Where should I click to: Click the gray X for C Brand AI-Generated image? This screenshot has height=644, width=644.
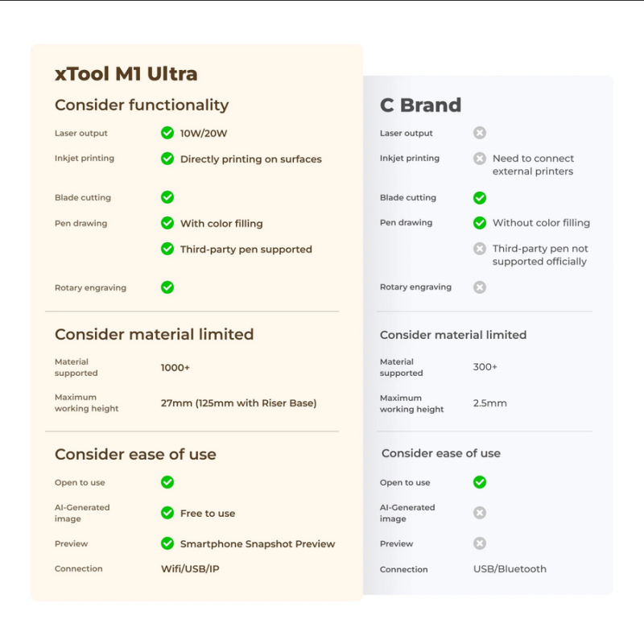[480, 513]
